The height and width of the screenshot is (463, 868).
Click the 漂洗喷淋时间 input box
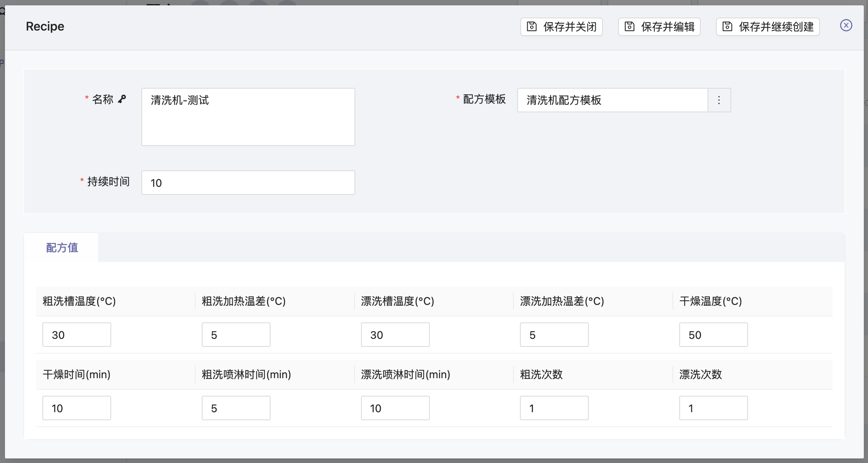395,408
